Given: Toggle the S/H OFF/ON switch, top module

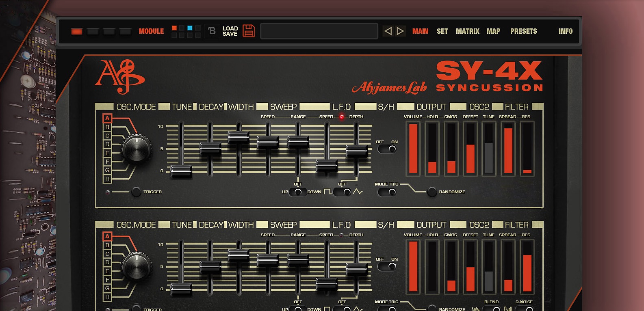Looking at the screenshot, I should click(x=387, y=149).
